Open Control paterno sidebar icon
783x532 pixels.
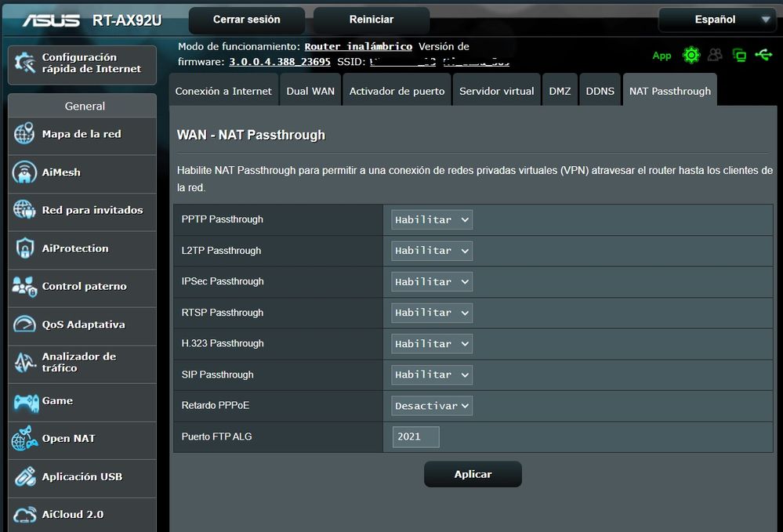pos(24,287)
